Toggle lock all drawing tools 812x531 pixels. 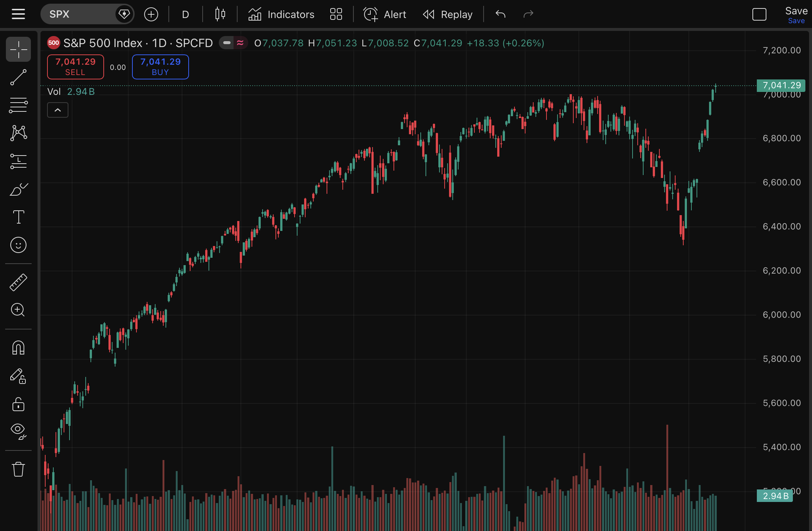coord(18,405)
